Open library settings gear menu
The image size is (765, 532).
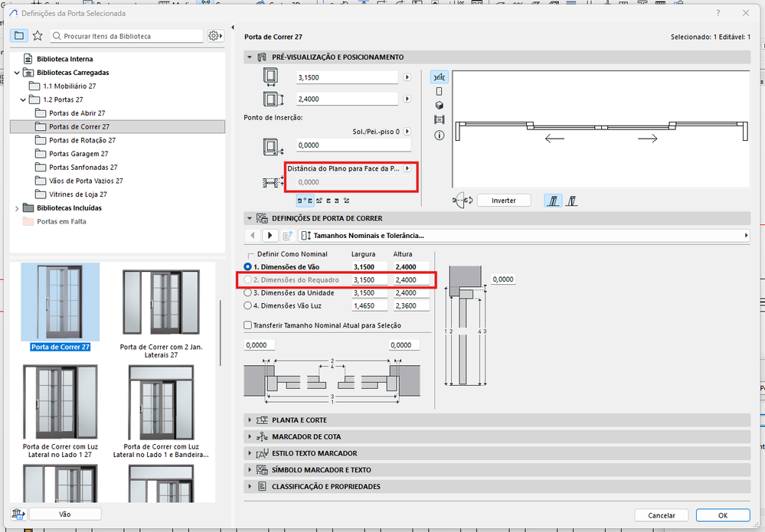pos(214,36)
